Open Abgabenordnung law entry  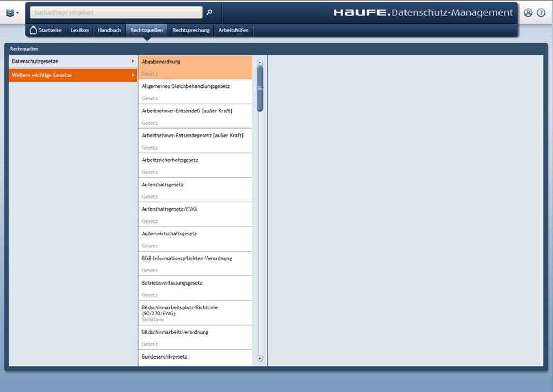click(x=195, y=67)
